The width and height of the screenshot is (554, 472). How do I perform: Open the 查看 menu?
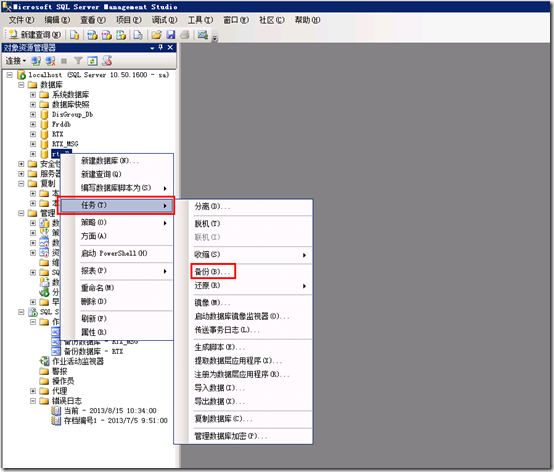pyautogui.click(x=93, y=20)
